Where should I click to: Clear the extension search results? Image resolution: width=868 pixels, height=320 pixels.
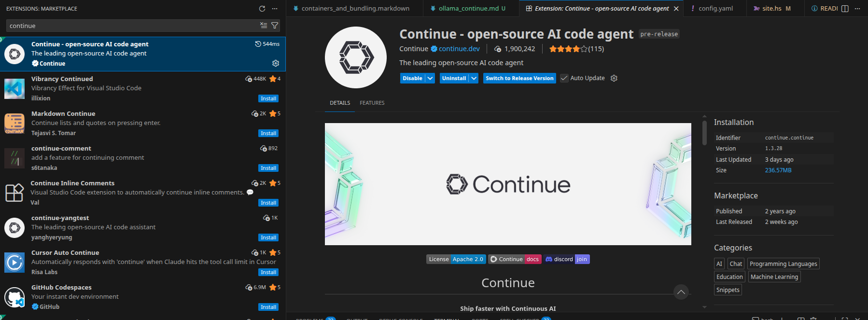click(264, 26)
